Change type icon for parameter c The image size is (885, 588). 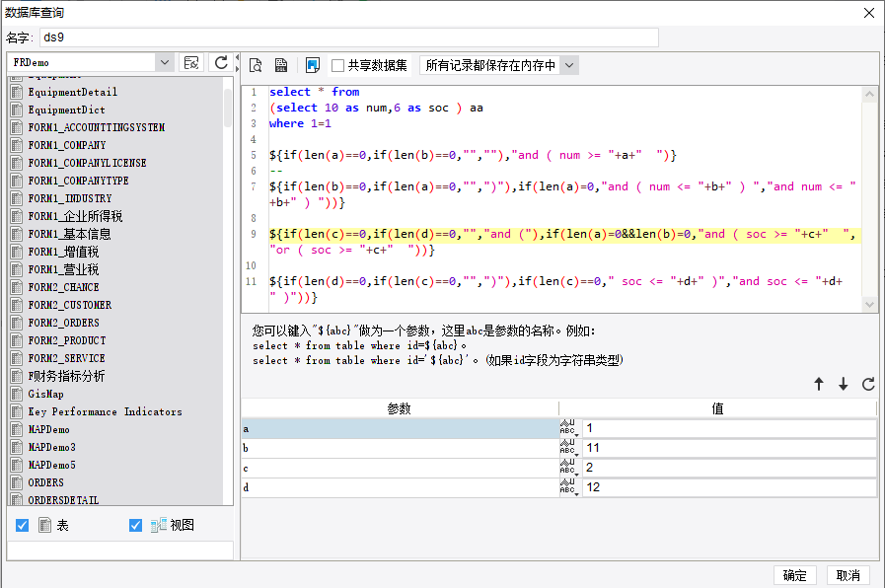click(x=569, y=468)
